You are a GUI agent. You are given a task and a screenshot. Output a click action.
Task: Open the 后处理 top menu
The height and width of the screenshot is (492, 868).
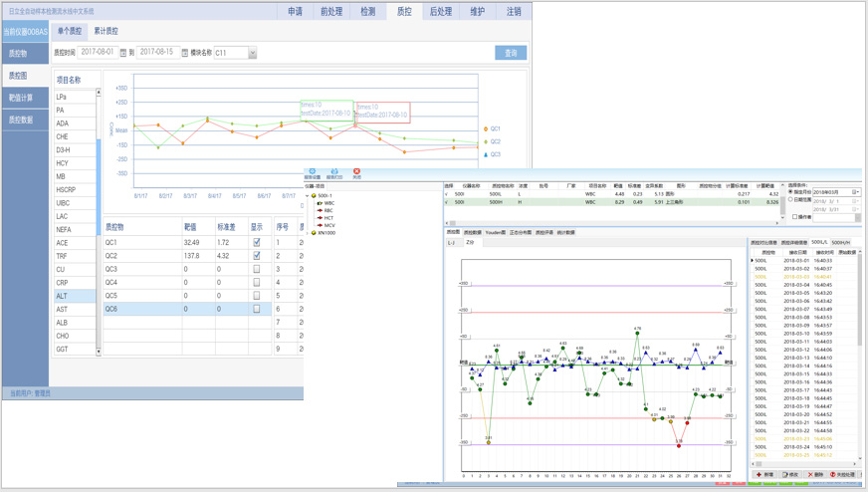click(x=441, y=11)
